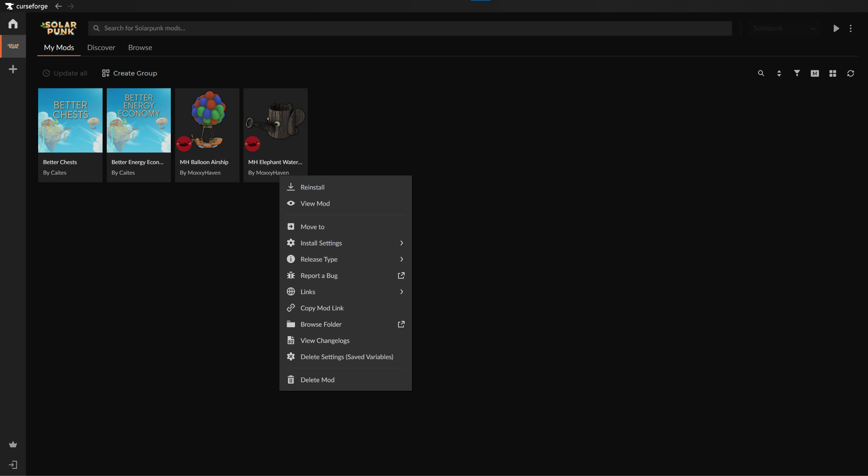
Task: Click the Solarpunk logo header
Action: click(59, 28)
